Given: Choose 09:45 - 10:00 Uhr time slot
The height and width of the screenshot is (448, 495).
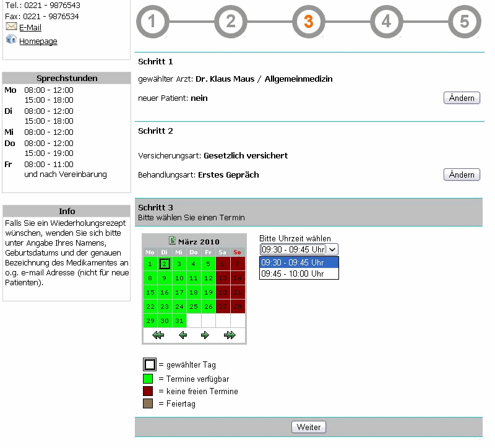Looking at the screenshot, I should tap(299, 274).
